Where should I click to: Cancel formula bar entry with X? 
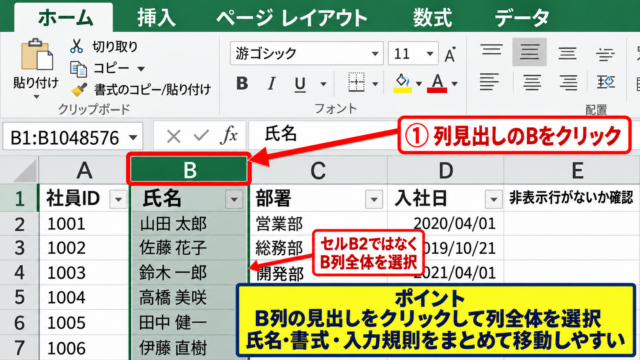pos(173,136)
